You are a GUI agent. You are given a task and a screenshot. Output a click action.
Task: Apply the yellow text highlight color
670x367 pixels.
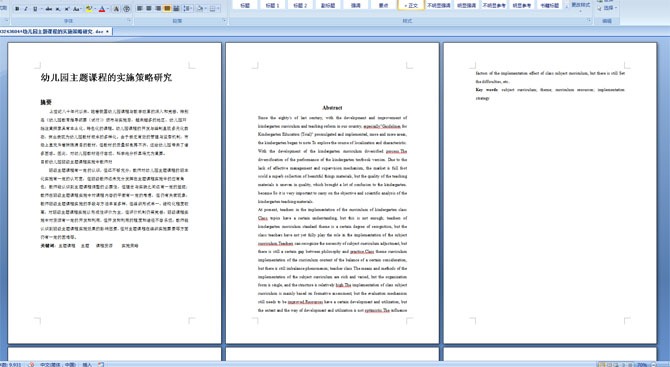coord(89,9)
